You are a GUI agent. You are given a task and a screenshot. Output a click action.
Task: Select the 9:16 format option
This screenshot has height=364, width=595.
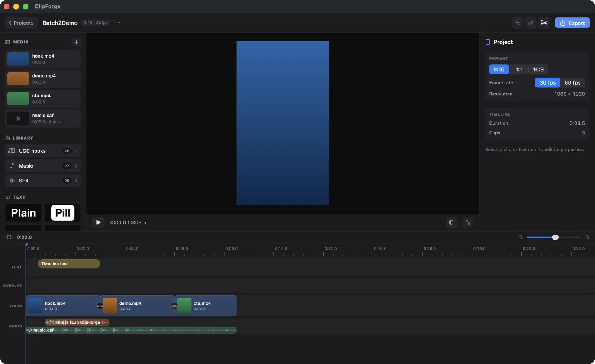coord(499,69)
